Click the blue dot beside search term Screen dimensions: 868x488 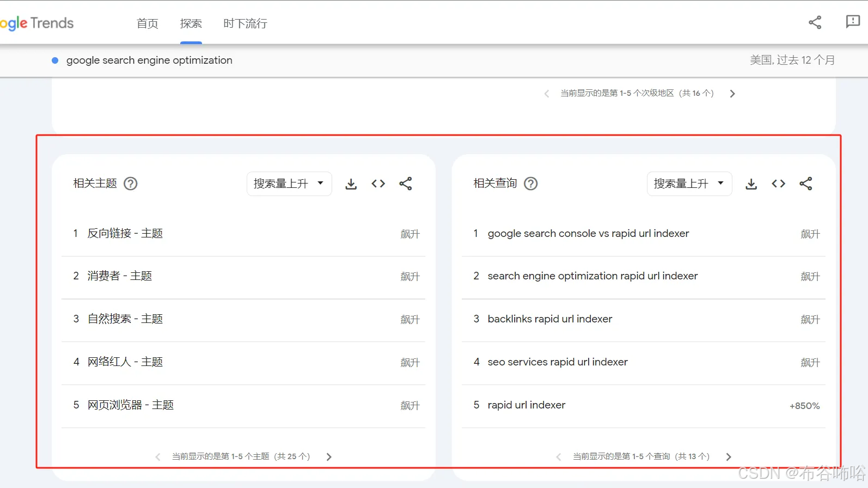click(55, 60)
